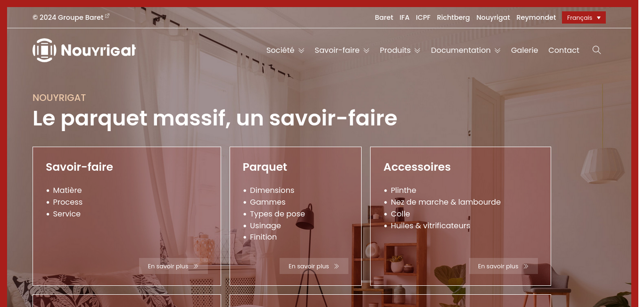Screen dimensions: 644x307
Task: Open the Contact page
Action: [564, 50]
